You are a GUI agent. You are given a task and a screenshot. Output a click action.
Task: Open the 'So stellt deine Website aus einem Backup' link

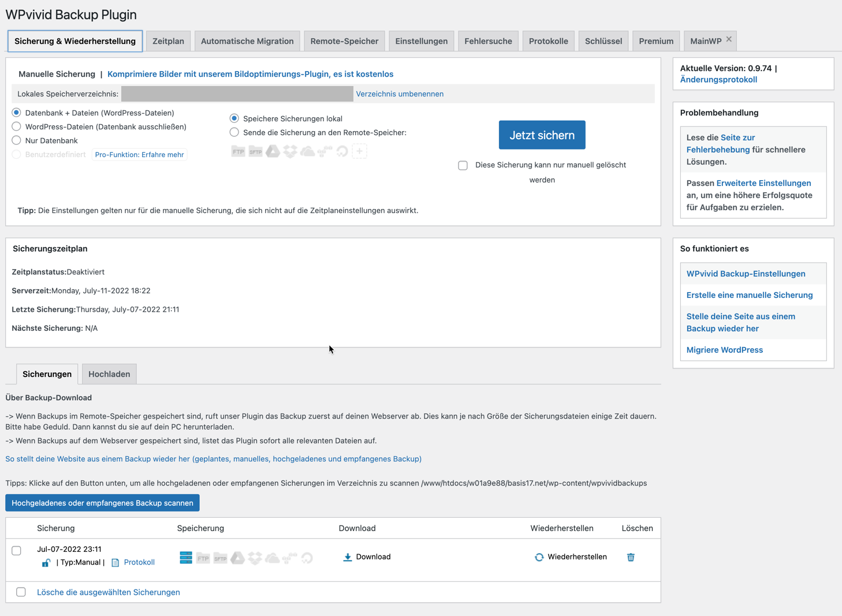(x=213, y=459)
